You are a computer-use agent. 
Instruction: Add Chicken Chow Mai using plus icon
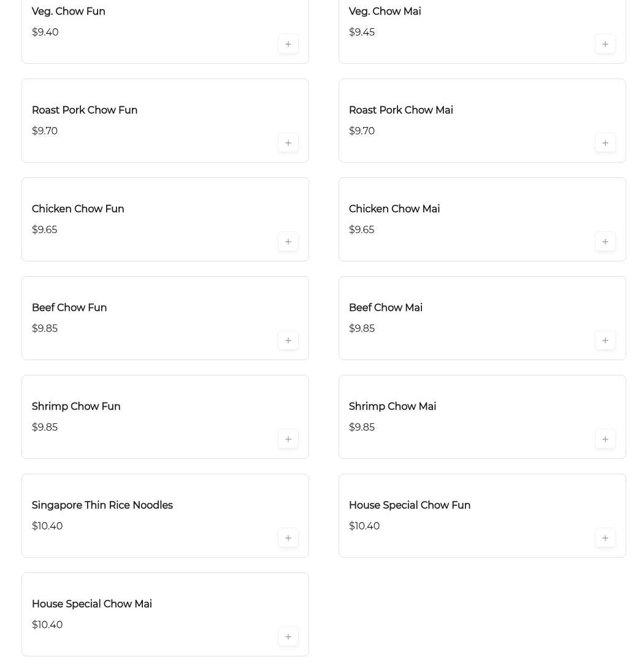(x=605, y=242)
